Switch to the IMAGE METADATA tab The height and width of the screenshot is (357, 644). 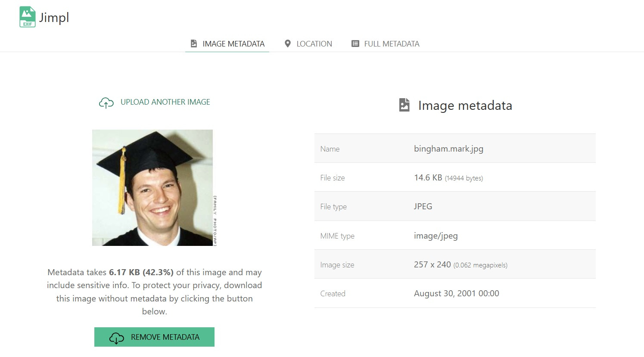click(x=227, y=43)
